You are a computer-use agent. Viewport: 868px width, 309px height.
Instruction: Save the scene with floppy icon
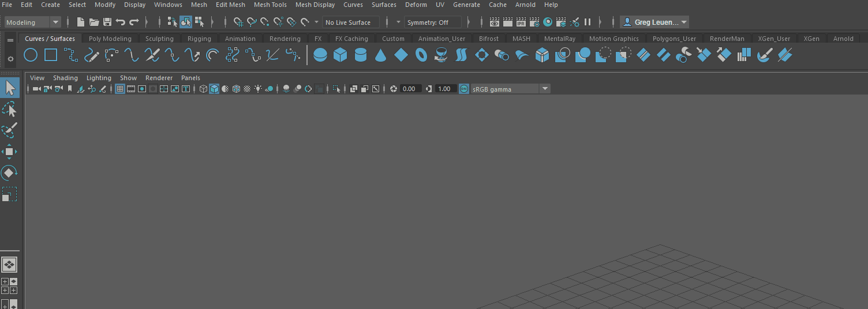[107, 22]
